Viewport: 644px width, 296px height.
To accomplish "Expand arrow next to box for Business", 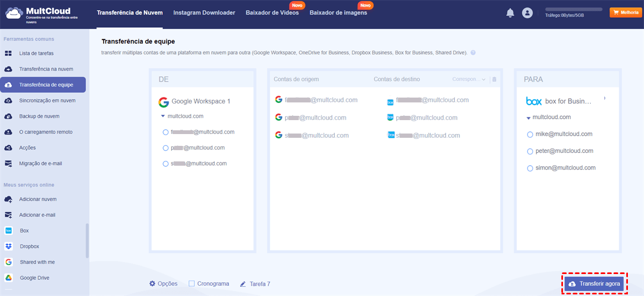I will (604, 98).
